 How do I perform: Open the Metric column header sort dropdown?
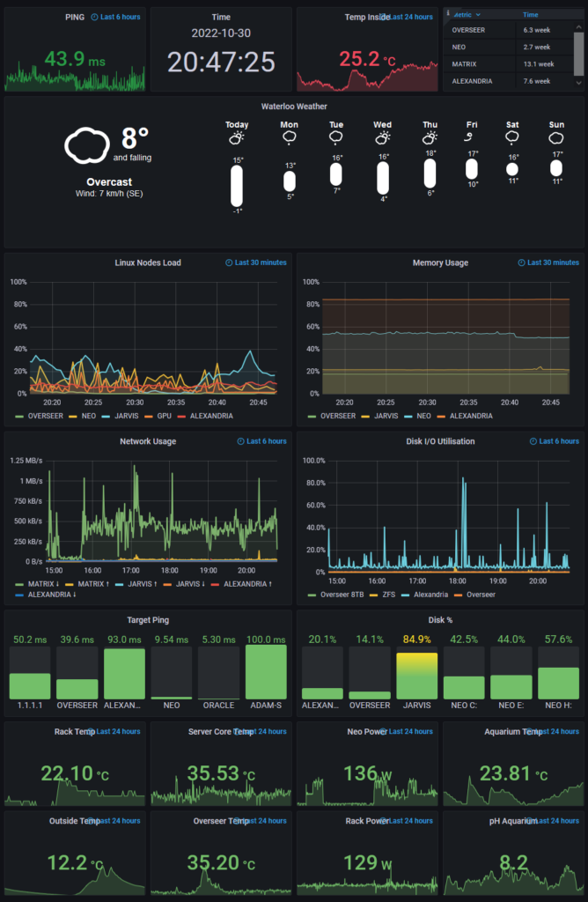coord(479,15)
